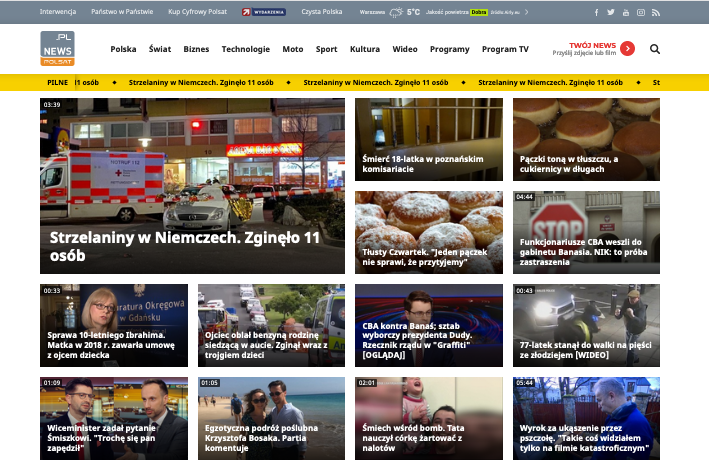The width and height of the screenshot is (709, 473).
Task: Open the Tłusty Czwartek doughnut article
Action: click(429, 232)
